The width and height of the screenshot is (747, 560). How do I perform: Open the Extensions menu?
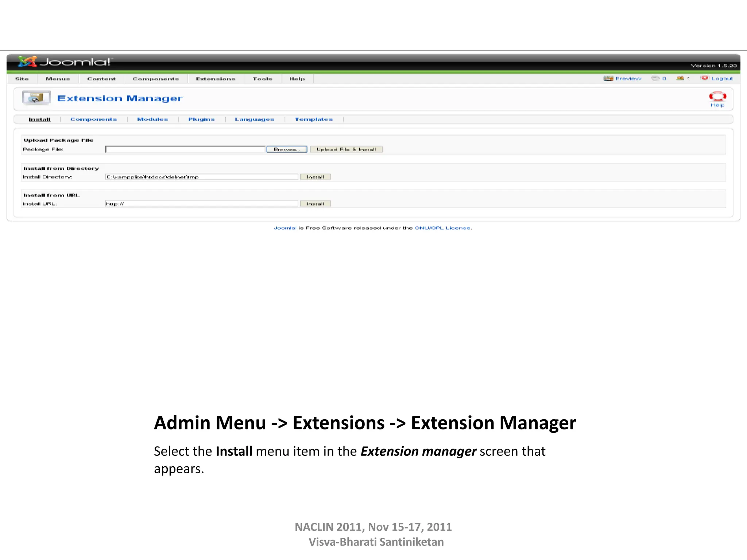(216, 79)
